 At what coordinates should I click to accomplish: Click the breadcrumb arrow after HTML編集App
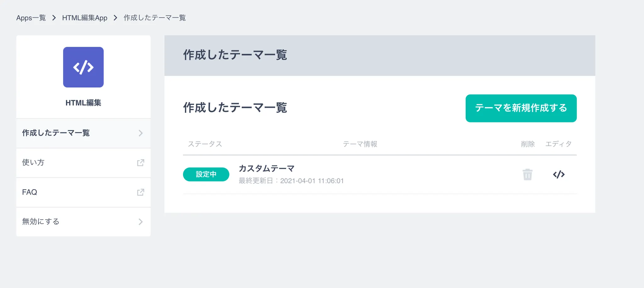coord(115,18)
